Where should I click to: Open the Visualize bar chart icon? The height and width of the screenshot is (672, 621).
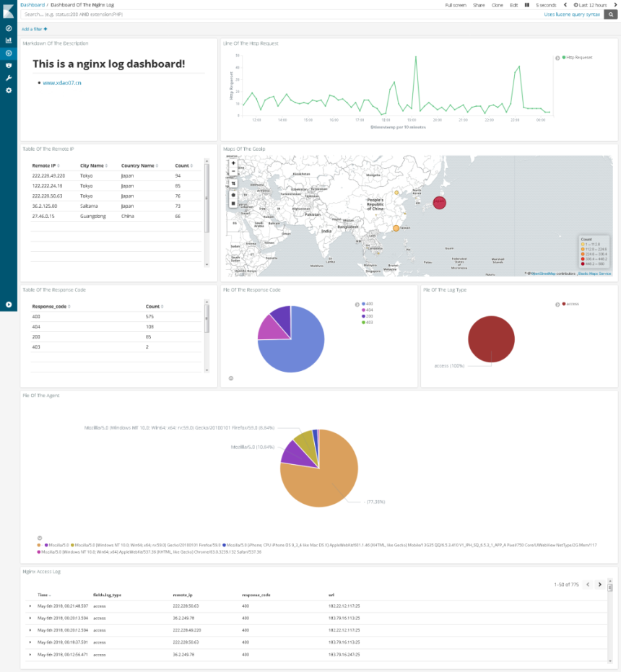[9, 40]
